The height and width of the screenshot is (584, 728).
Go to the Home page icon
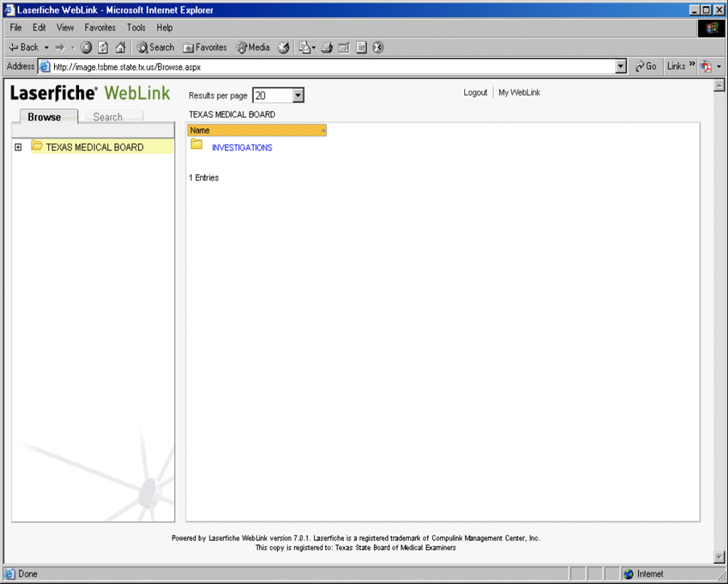pos(120,48)
